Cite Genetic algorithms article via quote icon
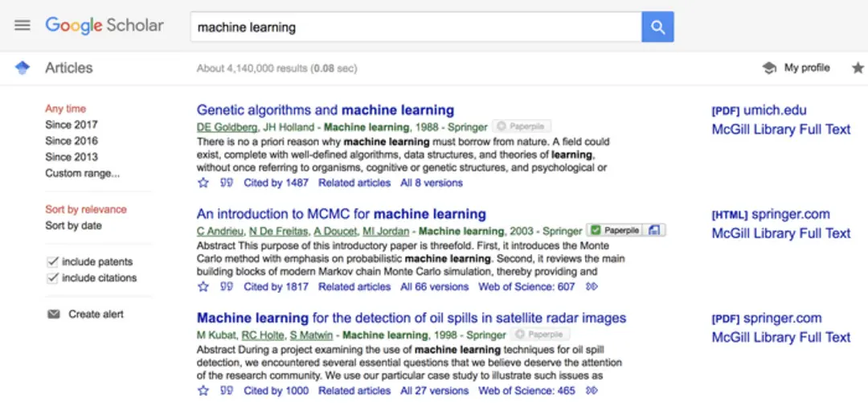 227,183
